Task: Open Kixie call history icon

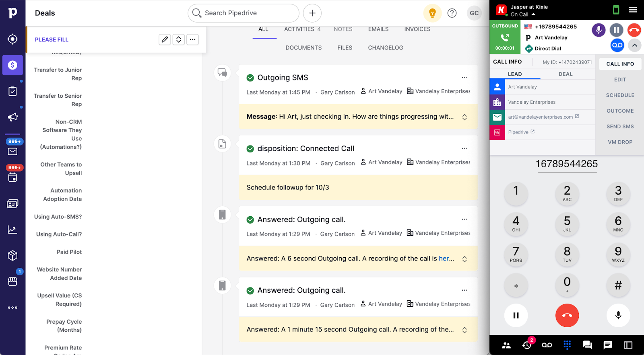Action: (527, 345)
